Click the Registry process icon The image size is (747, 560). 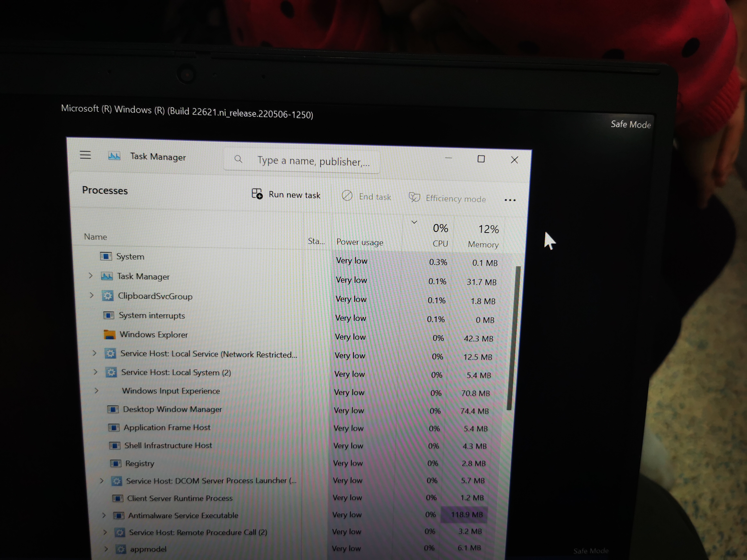click(116, 463)
